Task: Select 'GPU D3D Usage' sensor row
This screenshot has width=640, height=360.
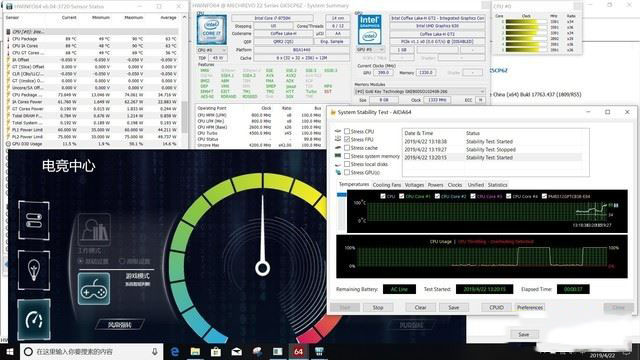Action: tap(93, 144)
